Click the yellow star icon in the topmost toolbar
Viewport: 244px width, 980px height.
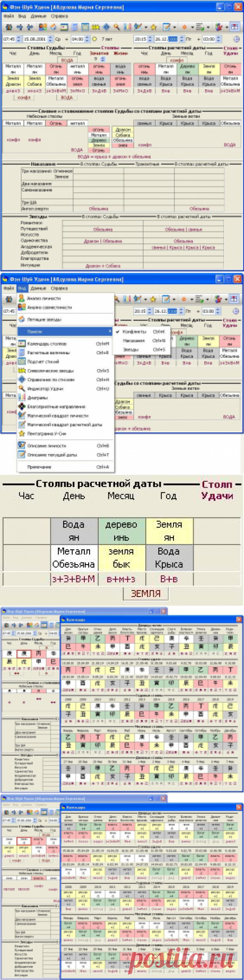(153, 27)
